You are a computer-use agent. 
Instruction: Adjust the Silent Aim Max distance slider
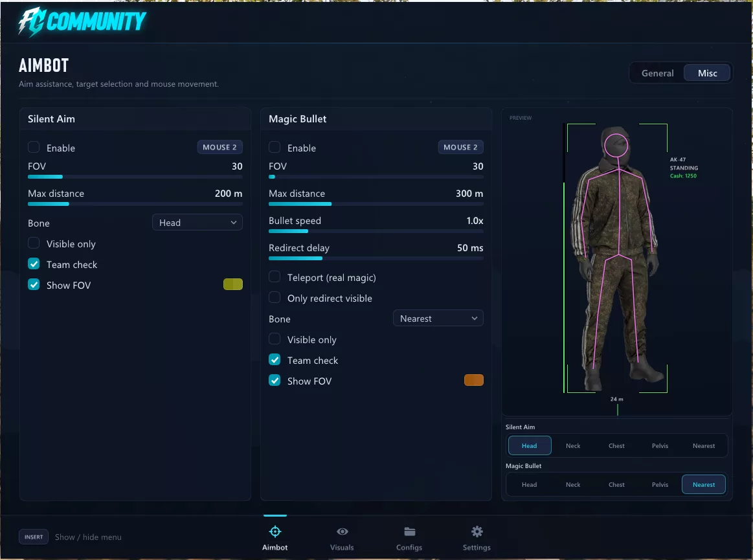pos(135,204)
